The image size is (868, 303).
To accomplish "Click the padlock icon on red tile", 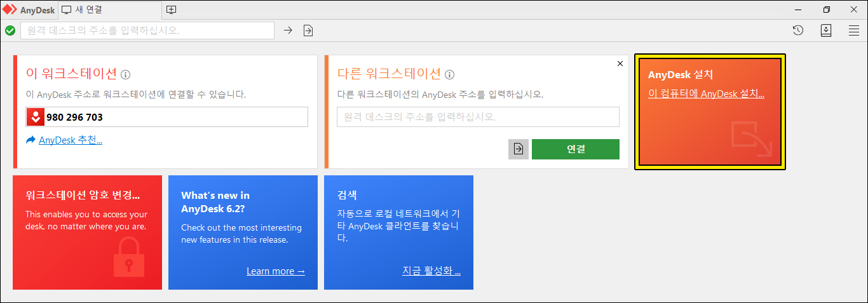I will (x=129, y=257).
